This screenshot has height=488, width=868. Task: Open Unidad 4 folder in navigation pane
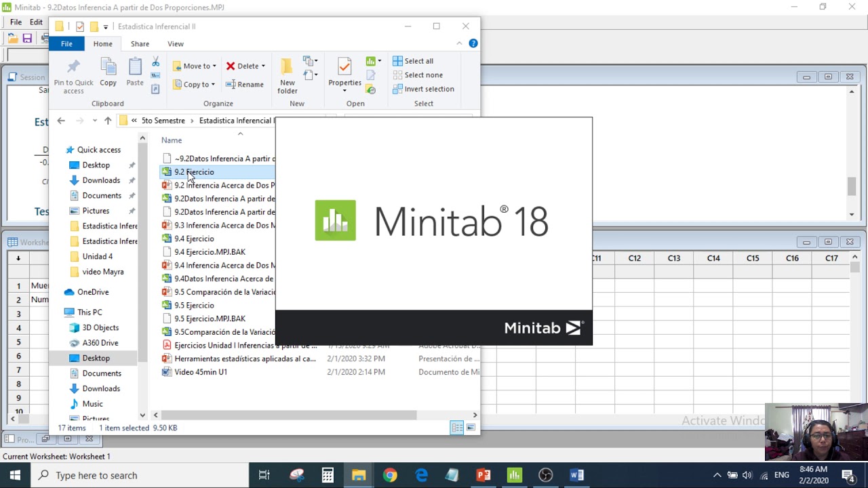(98, 256)
